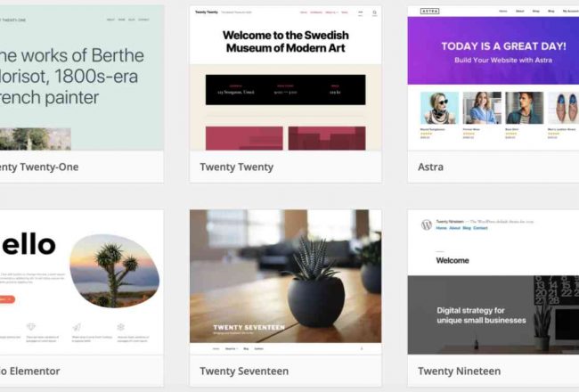Click the WordPress logo in Twenty Nineteen preview
The height and width of the screenshot is (392, 579).
pyautogui.click(x=427, y=225)
